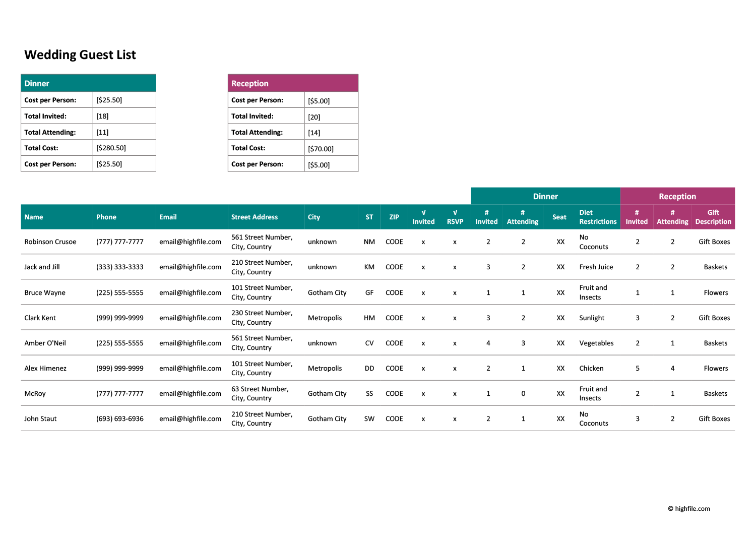The height and width of the screenshot is (535, 756).
Task: Select Clark Kent's name cell
Action: 40,318
